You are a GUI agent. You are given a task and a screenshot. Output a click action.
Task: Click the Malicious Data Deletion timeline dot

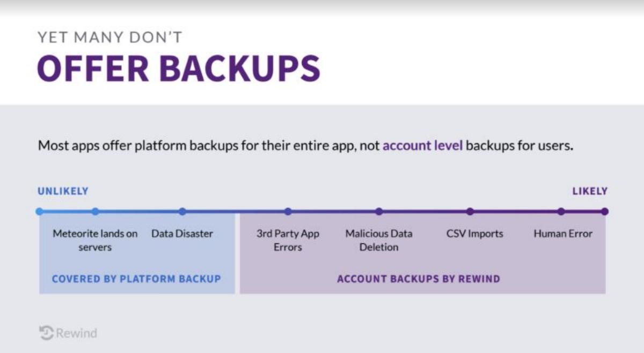379,212
